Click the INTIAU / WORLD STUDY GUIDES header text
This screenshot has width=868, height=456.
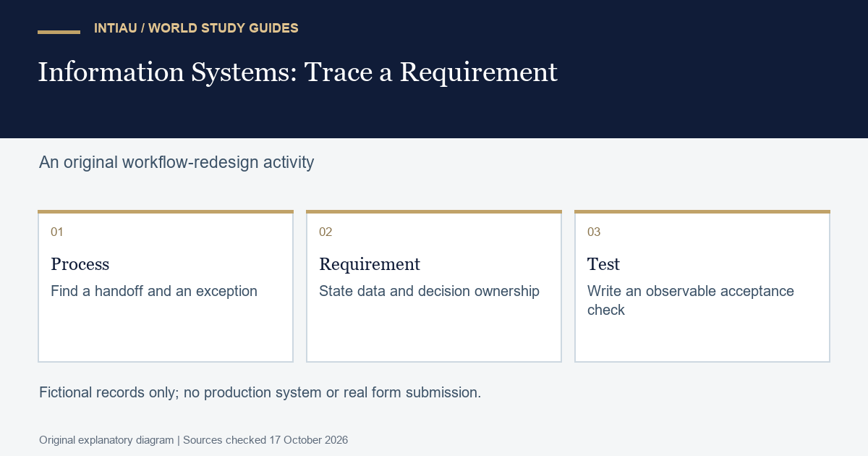pos(196,28)
